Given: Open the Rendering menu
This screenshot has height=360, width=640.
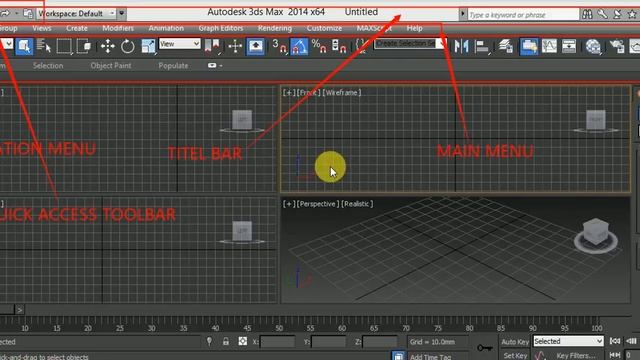Looking at the screenshot, I should point(275,28).
